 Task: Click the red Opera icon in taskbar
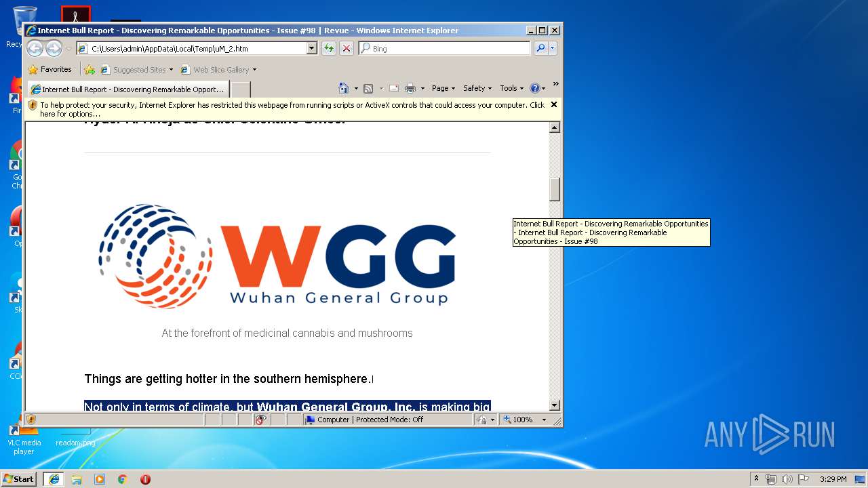145,479
